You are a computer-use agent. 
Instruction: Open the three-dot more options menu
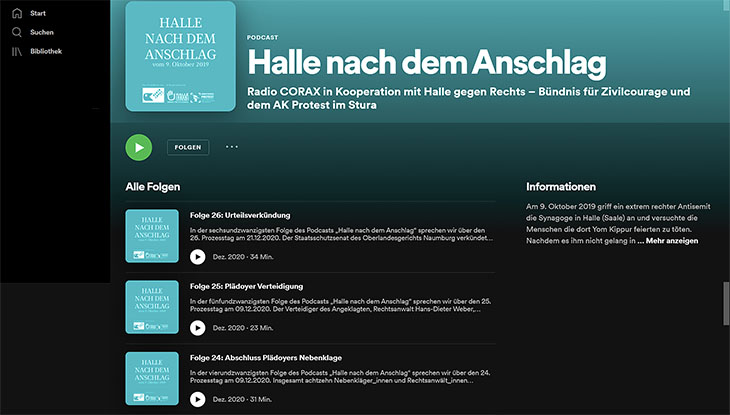click(232, 147)
